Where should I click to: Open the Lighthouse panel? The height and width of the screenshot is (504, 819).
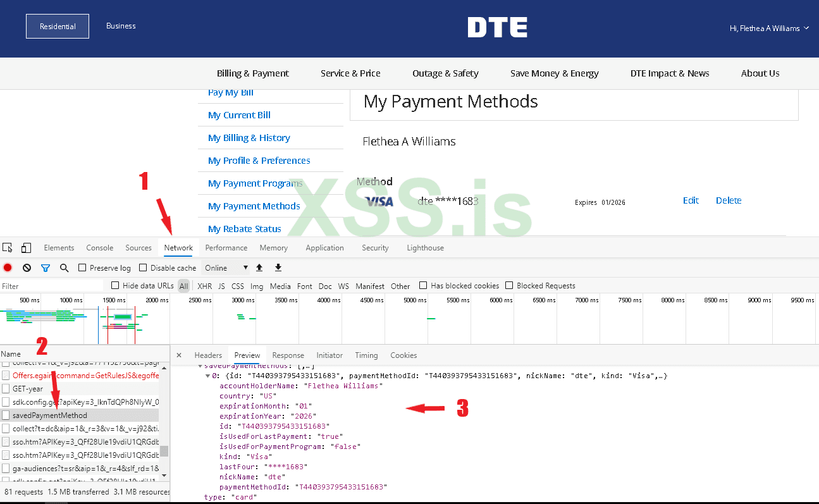click(x=425, y=248)
